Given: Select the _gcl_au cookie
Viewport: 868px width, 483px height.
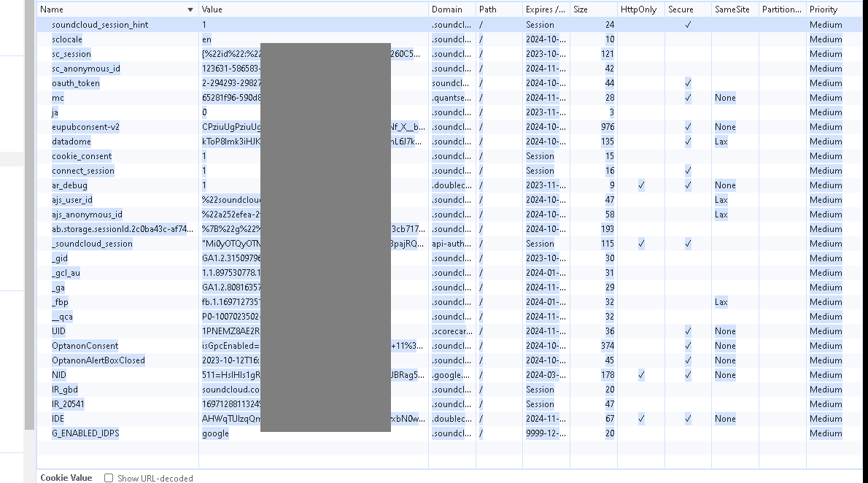Looking at the screenshot, I should click(x=66, y=273).
